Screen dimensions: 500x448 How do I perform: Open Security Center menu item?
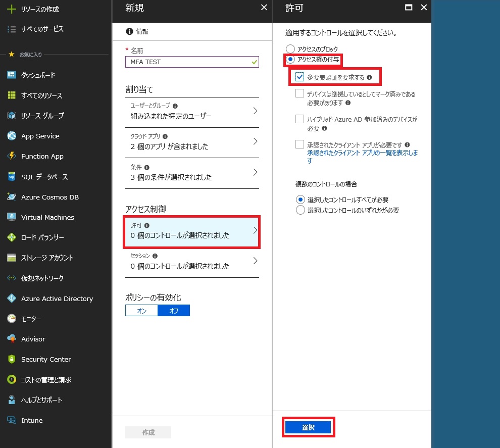click(x=46, y=359)
